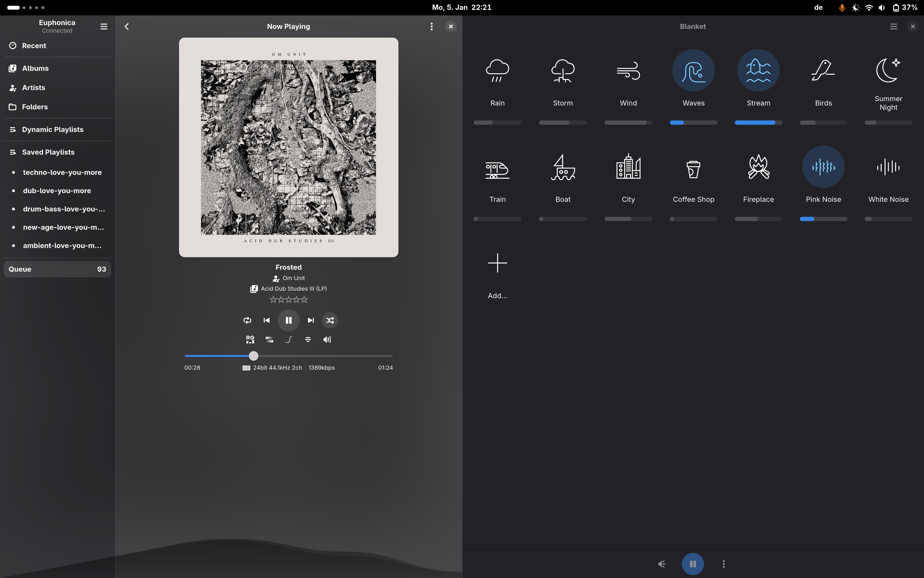
Task: Open the crossfade curve setting icon
Action: pyautogui.click(x=289, y=339)
